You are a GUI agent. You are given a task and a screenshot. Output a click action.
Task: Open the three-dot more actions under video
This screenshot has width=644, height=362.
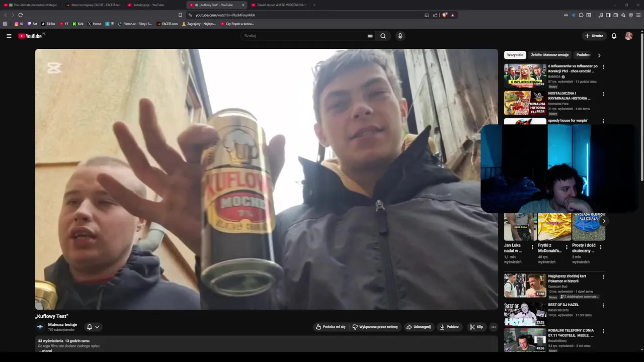click(x=493, y=327)
